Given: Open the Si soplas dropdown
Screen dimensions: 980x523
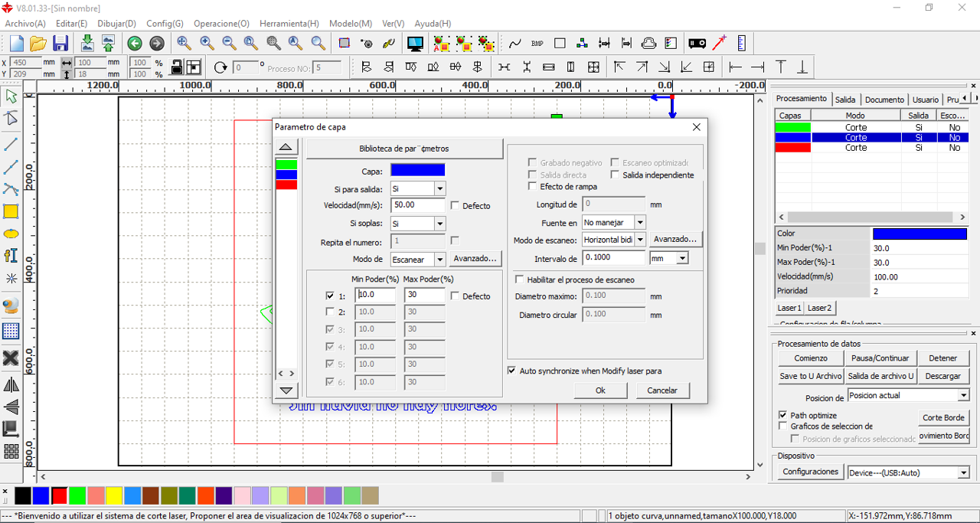Looking at the screenshot, I should tap(439, 224).
